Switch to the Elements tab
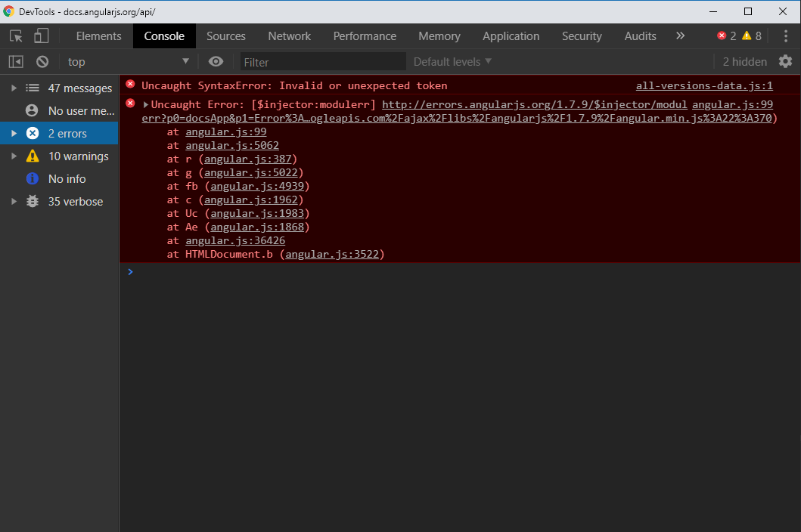Viewport: 801px width, 532px height. point(98,36)
